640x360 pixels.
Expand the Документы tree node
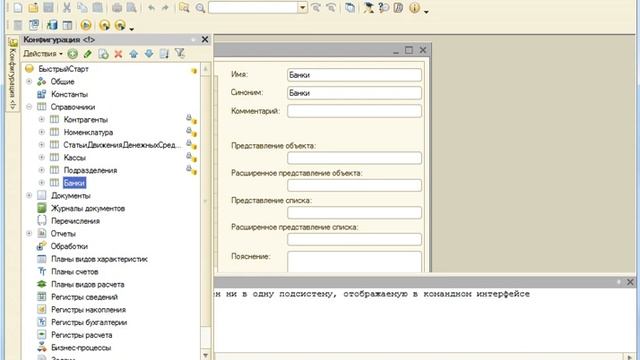(x=29, y=196)
